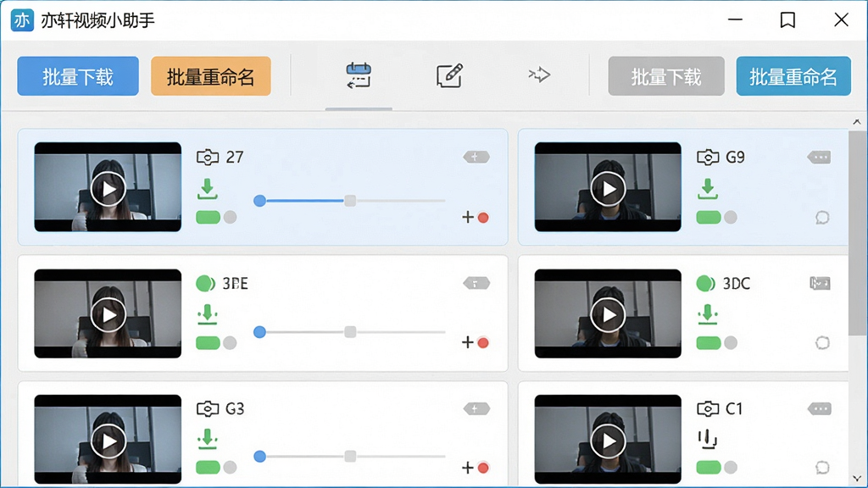Click the orange 批量重命名 button
This screenshot has height=488, width=868.
[x=211, y=75]
